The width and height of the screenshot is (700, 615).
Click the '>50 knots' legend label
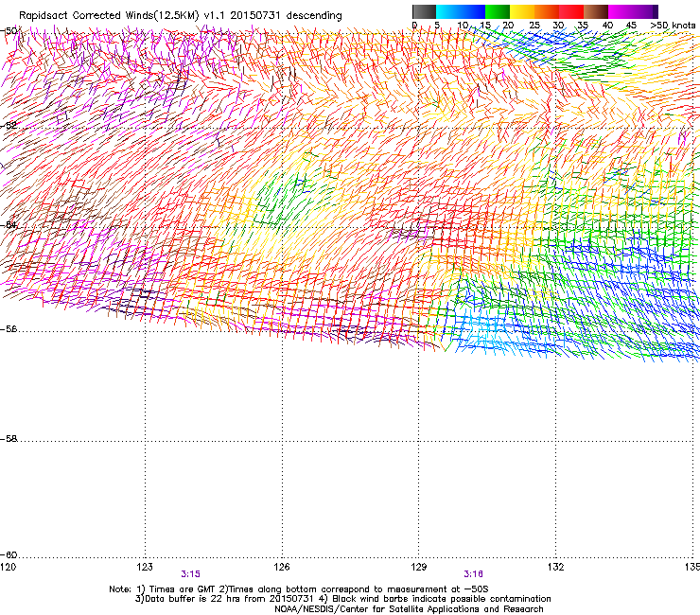[673, 26]
